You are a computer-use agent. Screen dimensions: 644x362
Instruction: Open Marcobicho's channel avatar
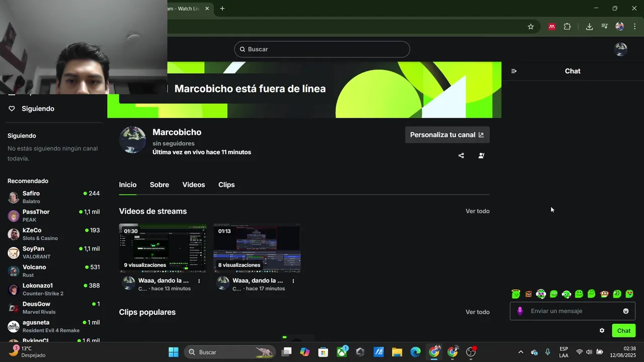pos(132,140)
